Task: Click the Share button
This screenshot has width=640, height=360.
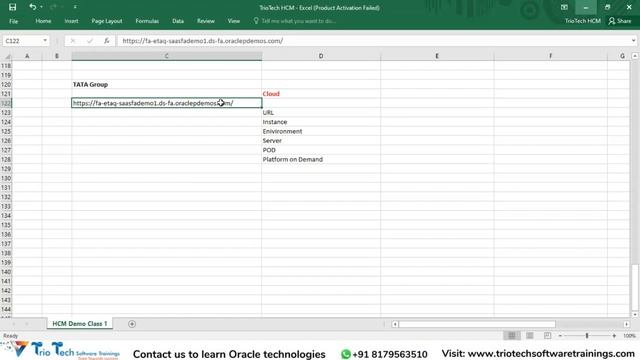Action: tap(620, 21)
